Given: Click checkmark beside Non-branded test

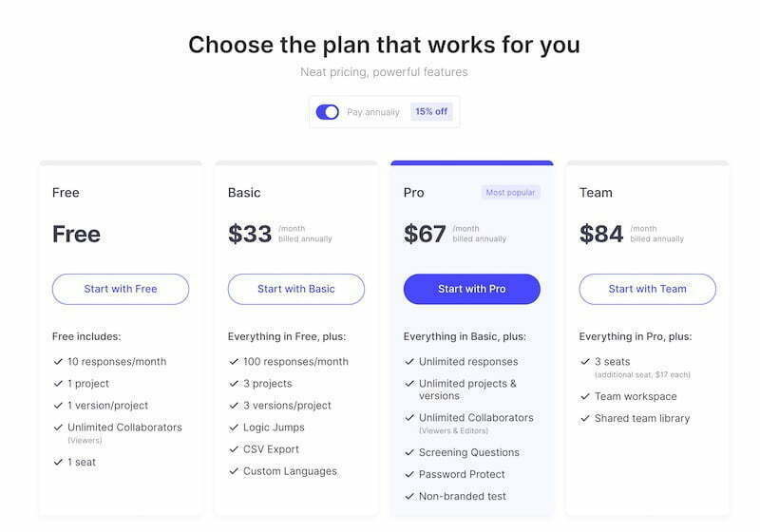Looking at the screenshot, I should [409, 496].
